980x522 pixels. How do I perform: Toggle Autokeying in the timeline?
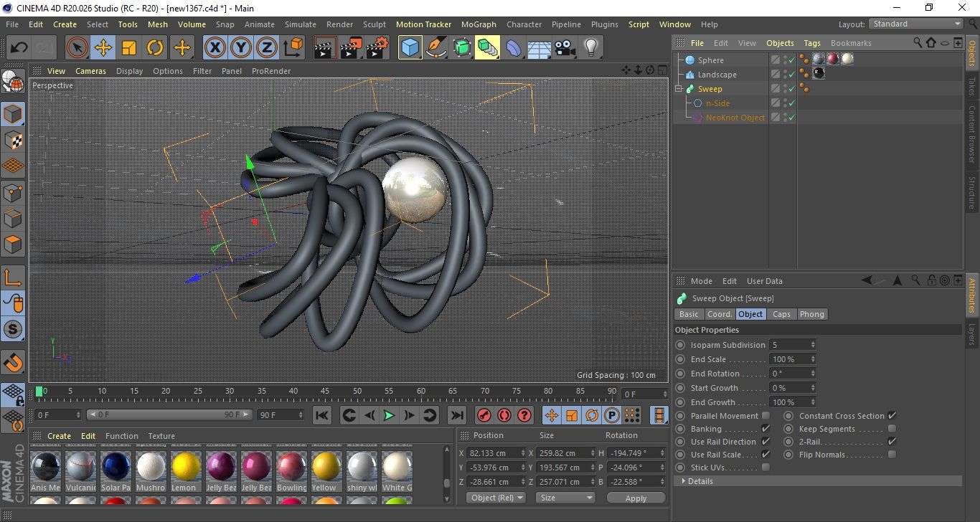[504, 415]
